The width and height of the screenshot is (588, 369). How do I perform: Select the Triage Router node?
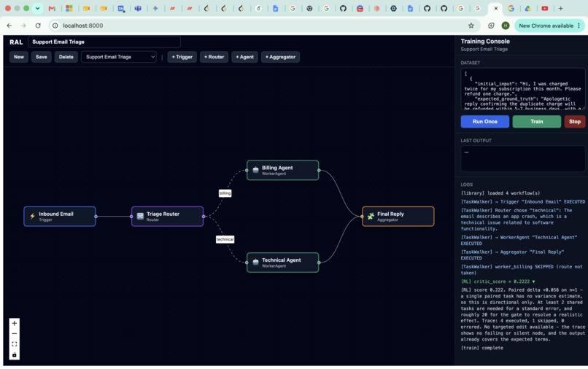[167, 217]
